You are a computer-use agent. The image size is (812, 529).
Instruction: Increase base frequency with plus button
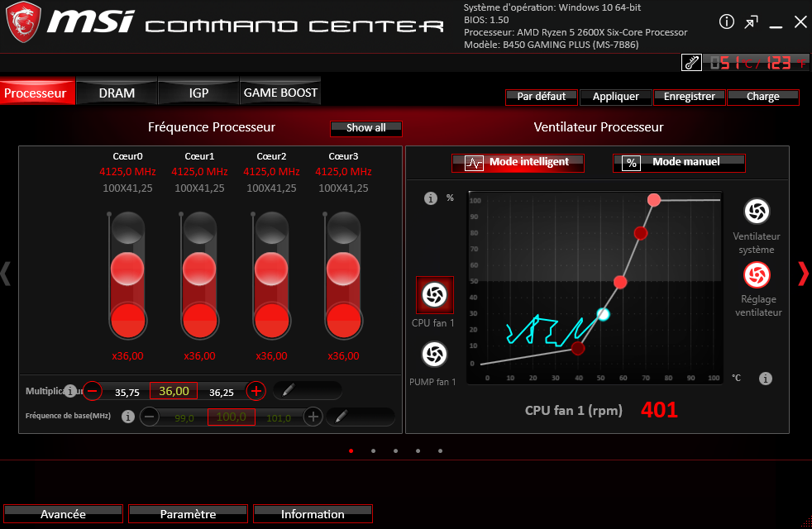tap(313, 416)
